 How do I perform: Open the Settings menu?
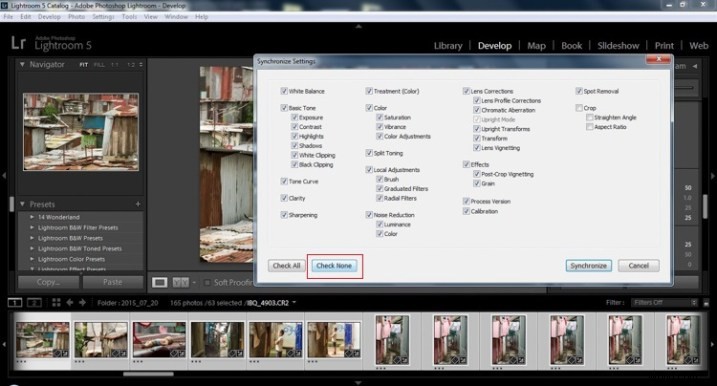coord(103,16)
